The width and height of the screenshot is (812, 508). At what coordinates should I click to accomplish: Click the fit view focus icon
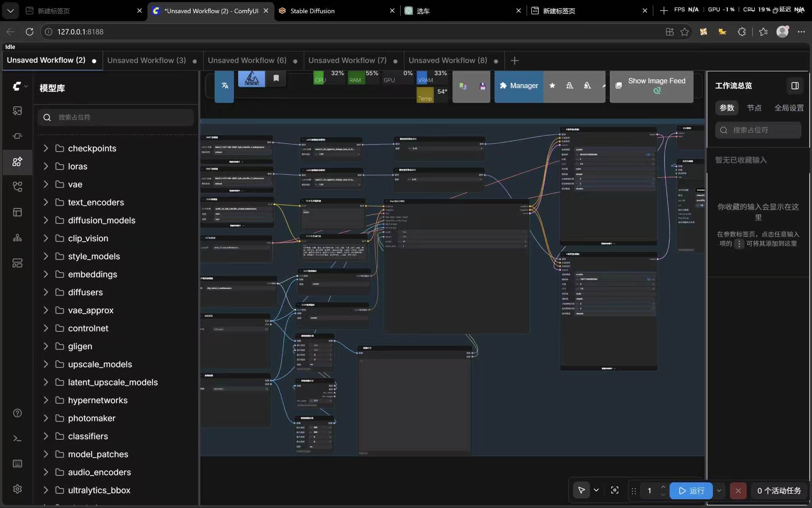coord(615,491)
